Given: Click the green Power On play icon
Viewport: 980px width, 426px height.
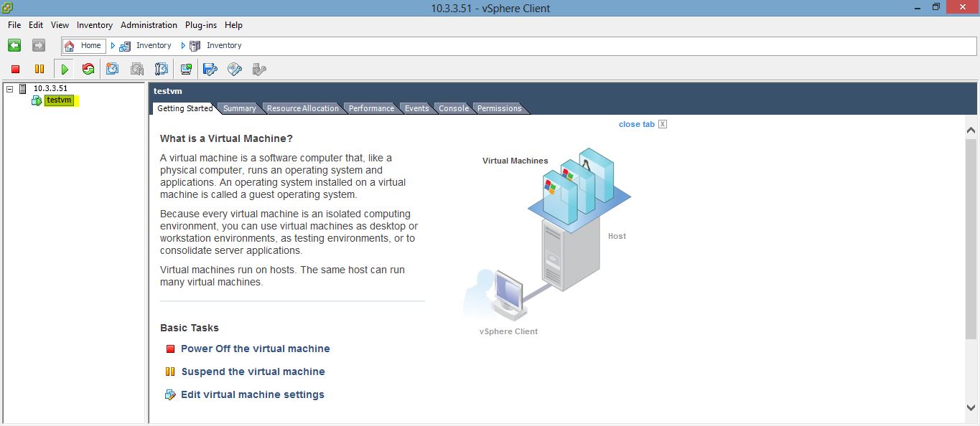Looking at the screenshot, I should click(x=64, y=69).
